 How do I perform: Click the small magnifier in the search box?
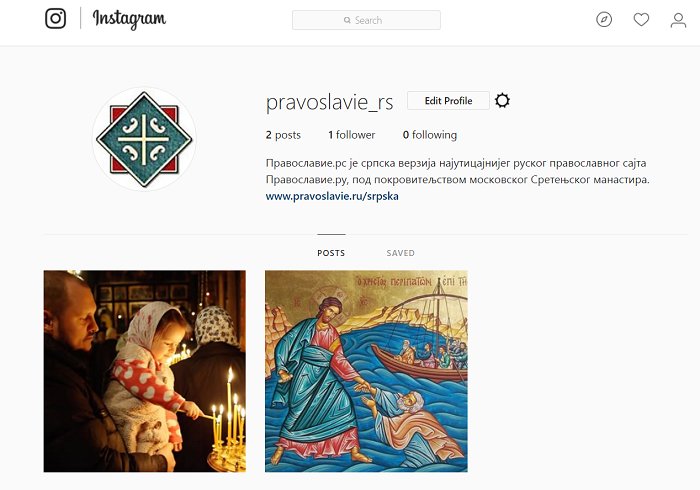click(x=347, y=20)
